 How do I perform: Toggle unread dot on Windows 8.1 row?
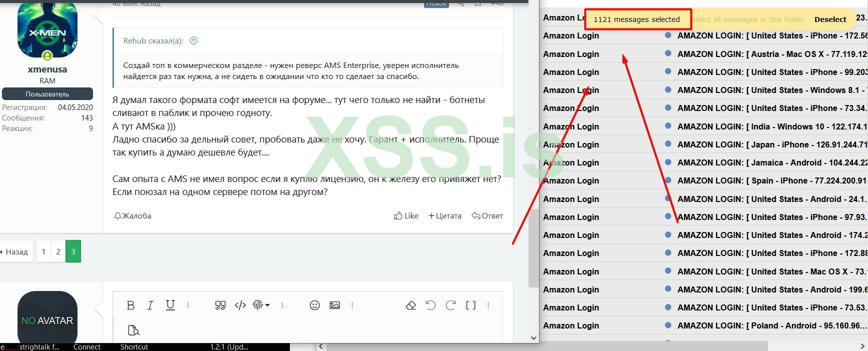pyautogui.click(x=668, y=89)
